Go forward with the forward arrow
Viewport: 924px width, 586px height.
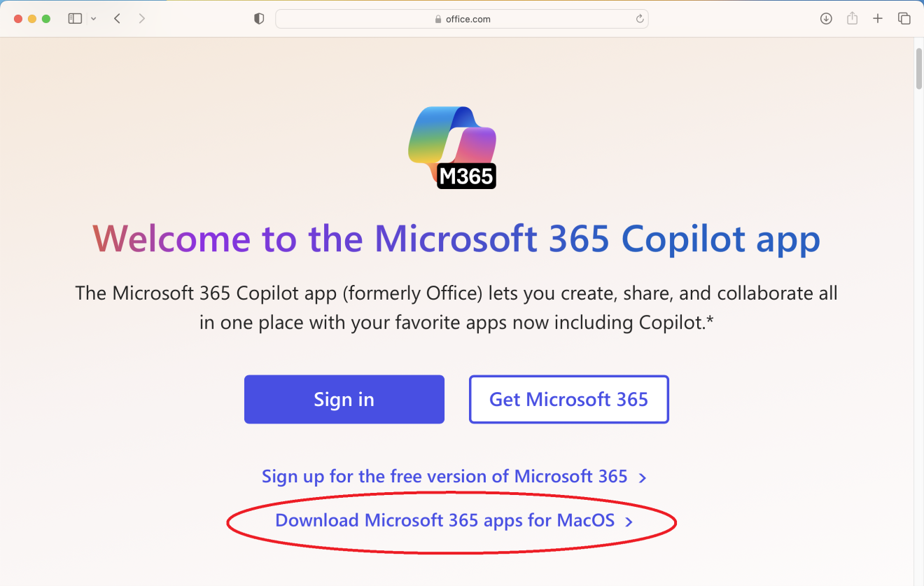tap(142, 19)
